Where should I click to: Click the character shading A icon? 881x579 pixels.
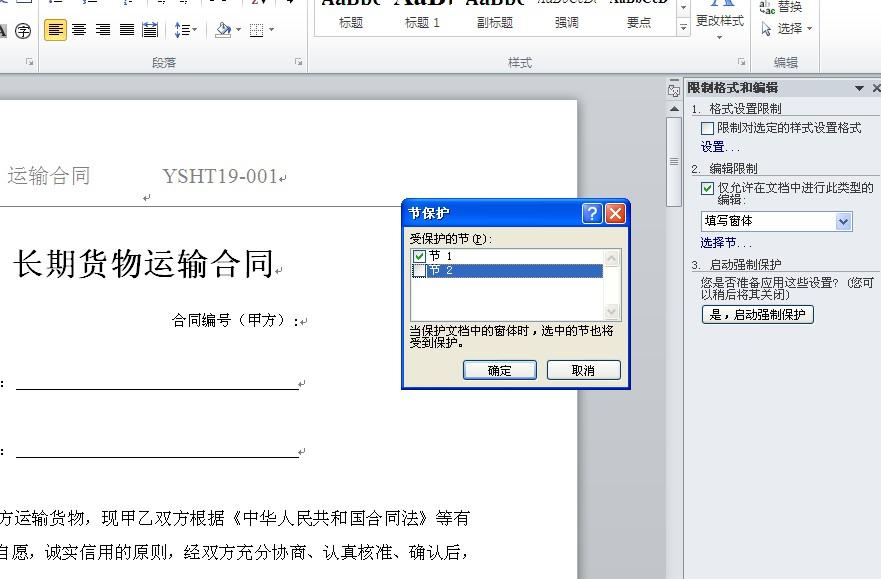point(3,30)
